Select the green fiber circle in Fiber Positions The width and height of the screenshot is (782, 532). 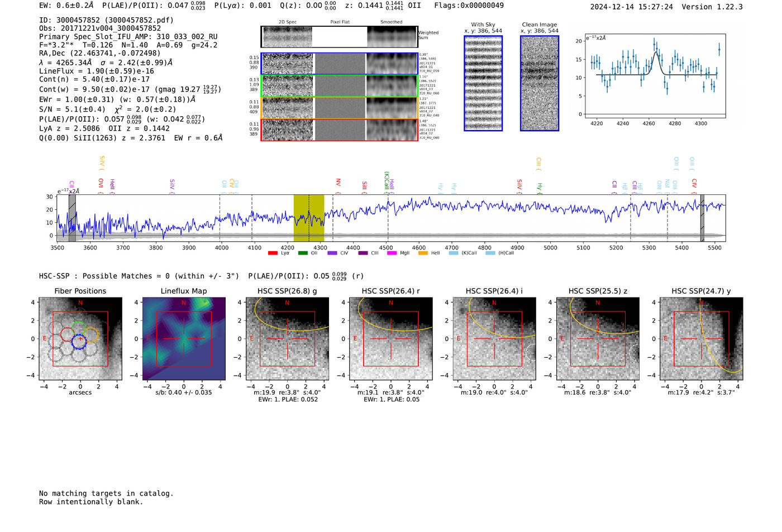79,329
